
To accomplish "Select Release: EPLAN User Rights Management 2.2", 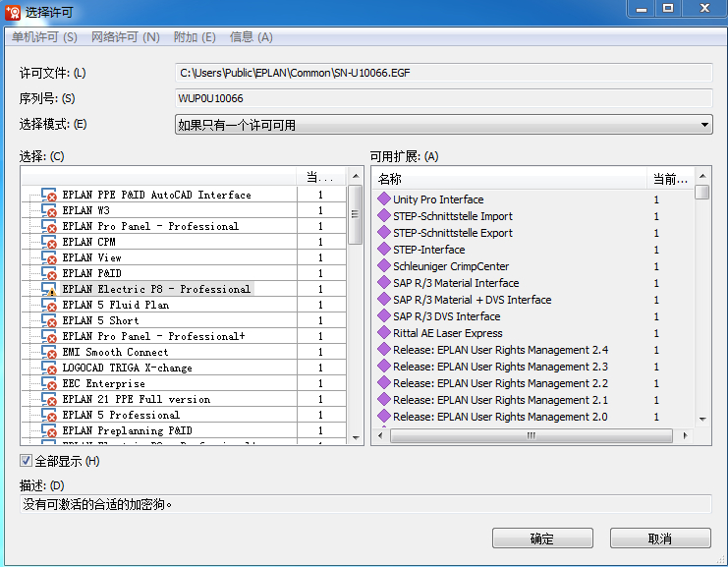I will pos(500,383).
